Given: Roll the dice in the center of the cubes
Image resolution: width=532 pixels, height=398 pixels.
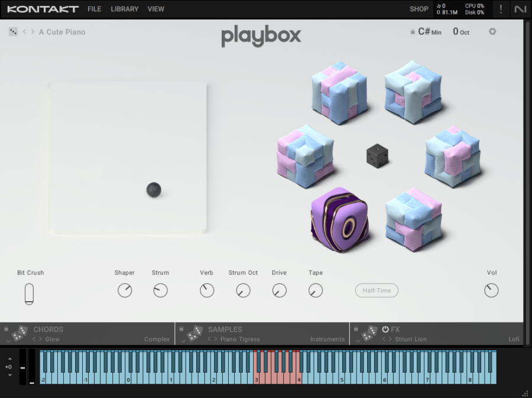Looking at the screenshot, I should click(377, 156).
